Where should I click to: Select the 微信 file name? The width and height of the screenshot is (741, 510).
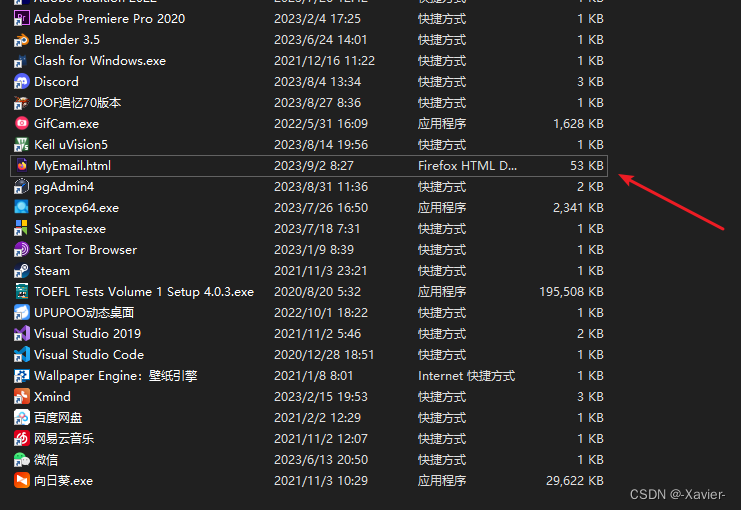point(46,459)
